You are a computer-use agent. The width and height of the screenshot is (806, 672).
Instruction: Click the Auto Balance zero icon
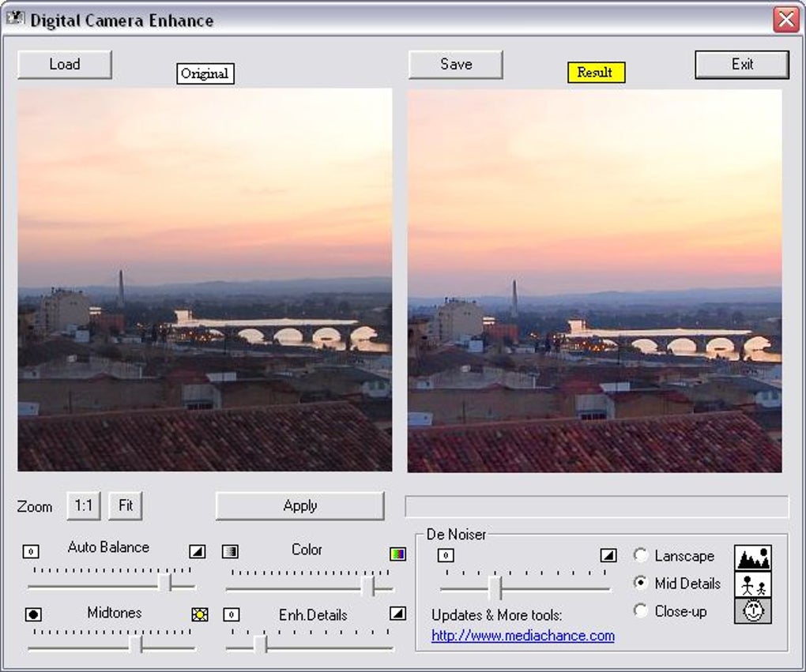coord(31,552)
